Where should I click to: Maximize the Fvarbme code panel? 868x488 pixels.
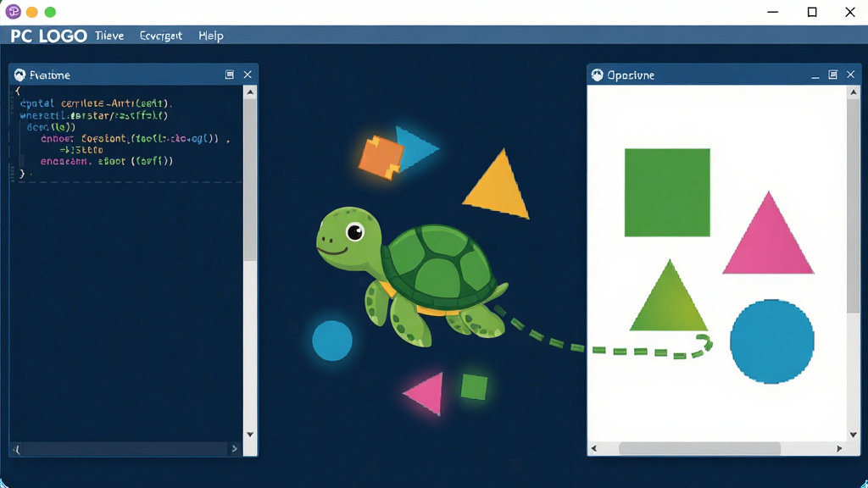229,75
